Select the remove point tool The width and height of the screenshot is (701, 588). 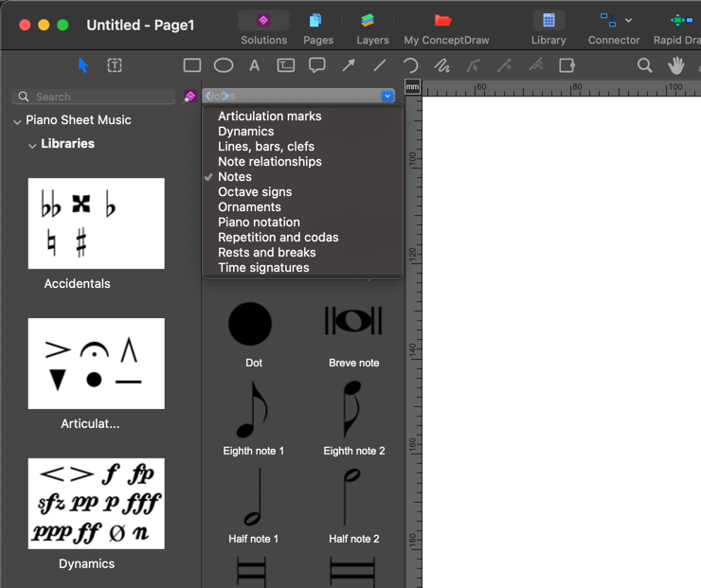click(x=535, y=65)
